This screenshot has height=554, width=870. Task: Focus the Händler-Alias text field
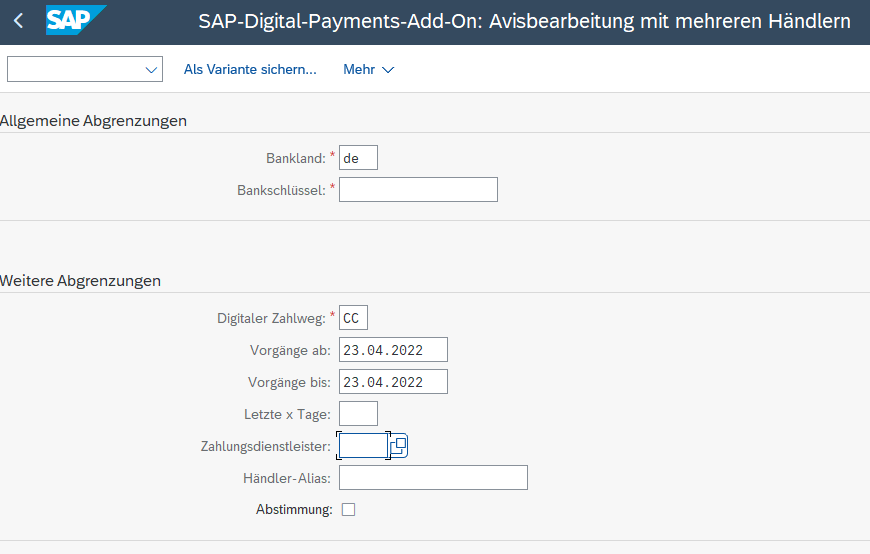[x=433, y=478]
